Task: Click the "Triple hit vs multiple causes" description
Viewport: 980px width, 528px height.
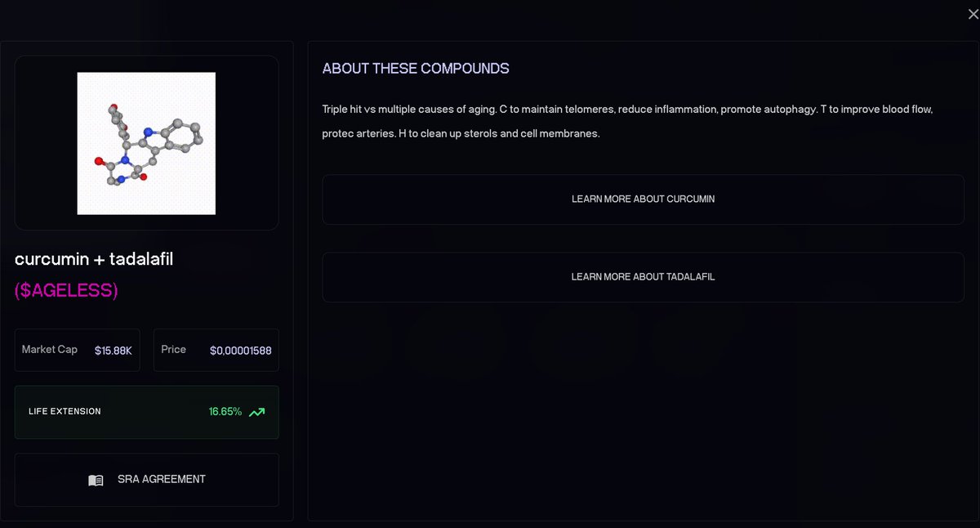Action: [x=627, y=110]
